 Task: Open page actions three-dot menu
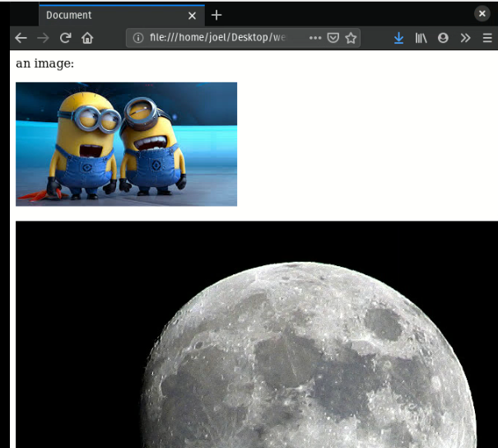[x=315, y=38]
